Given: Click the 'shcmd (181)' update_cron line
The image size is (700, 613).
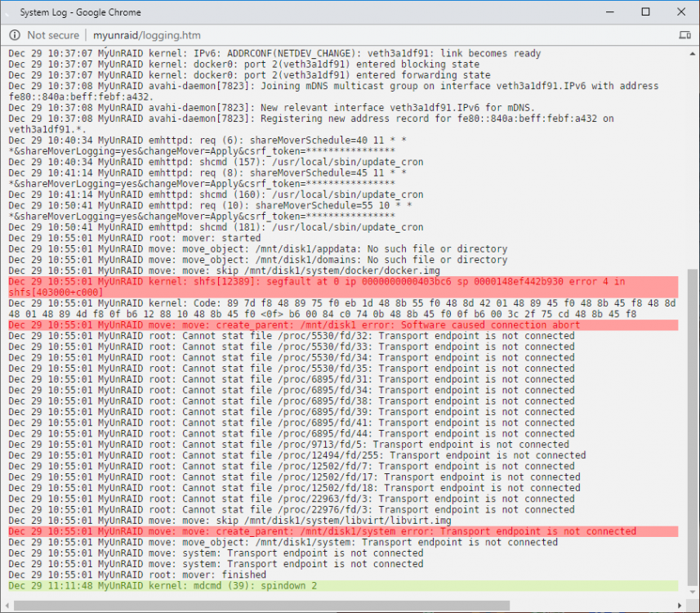Looking at the screenshot, I should point(216,227).
